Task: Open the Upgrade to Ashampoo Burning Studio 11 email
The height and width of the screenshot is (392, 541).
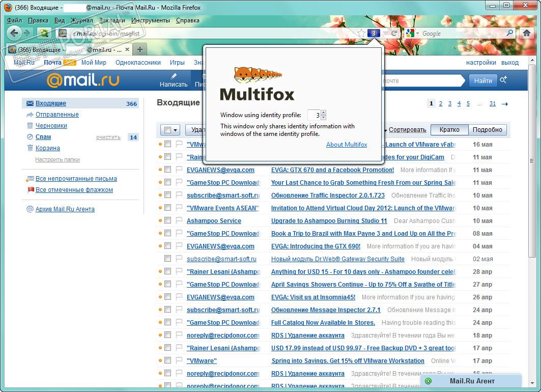Action: pos(329,221)
